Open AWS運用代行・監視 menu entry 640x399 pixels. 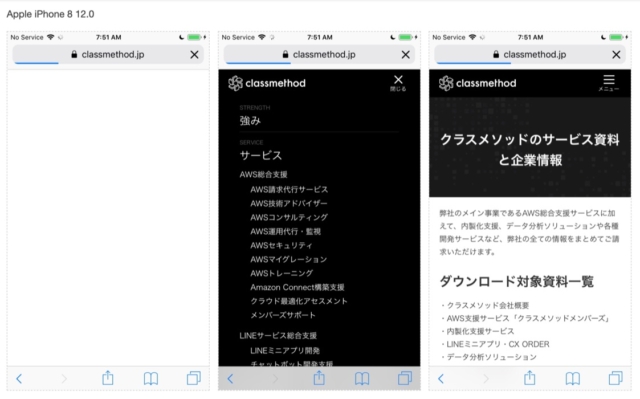[x=286, y=231]
